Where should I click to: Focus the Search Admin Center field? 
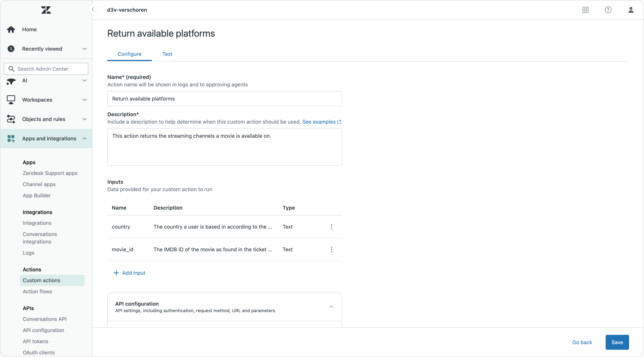click(50, 69)
